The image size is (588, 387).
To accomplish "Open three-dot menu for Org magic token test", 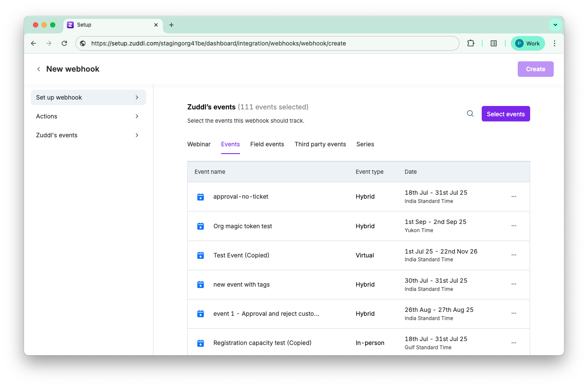I will tap(513, 226).
